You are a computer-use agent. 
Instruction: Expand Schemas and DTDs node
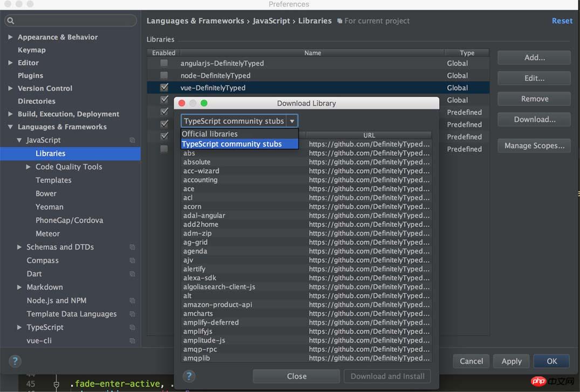coord(19,247)
